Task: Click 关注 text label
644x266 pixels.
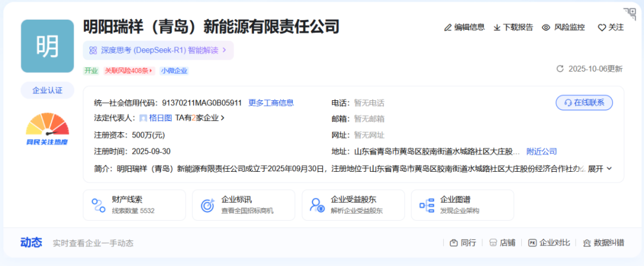Action: [x=616, y=27]
